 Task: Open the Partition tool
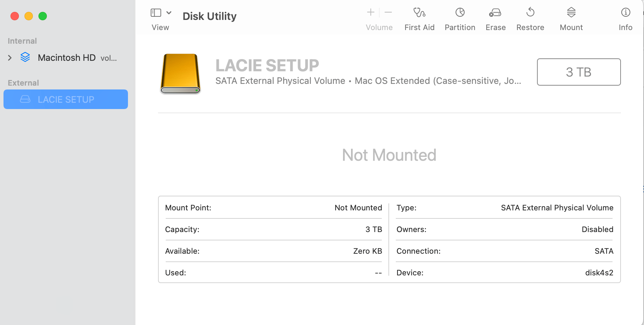[460, 17]
